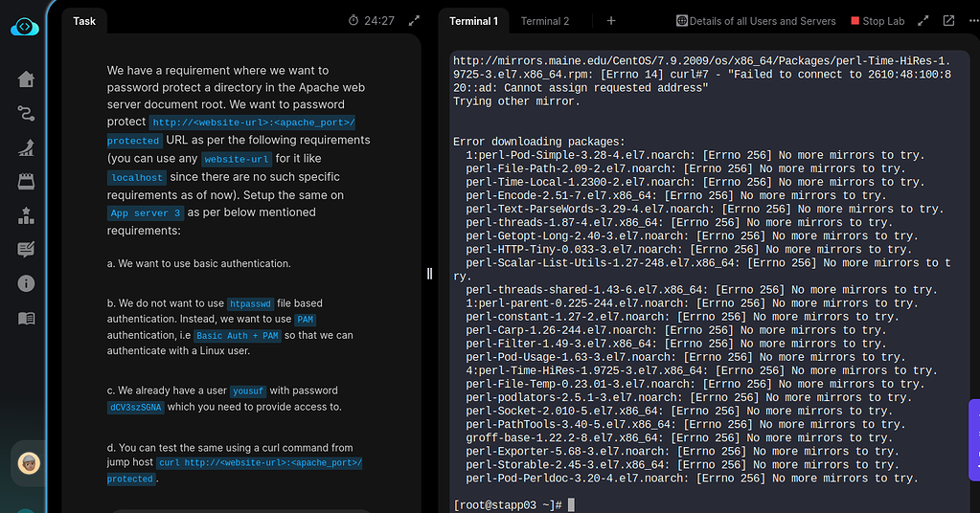Click the KodeKloud cloud logo
The height and width of the screenshot is (513, 980).
pos(25,27)
